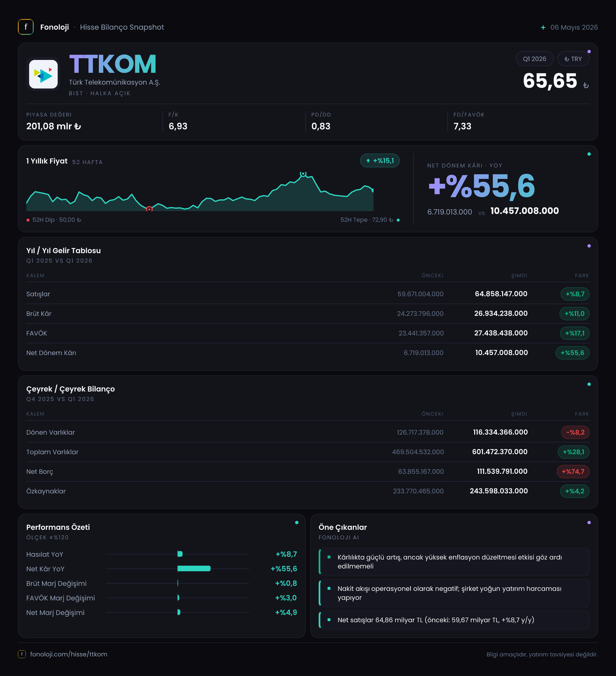Click the red dot beside 52H Dip legend
The width and height of the screenshot is (616, 676).
(28, 220)
